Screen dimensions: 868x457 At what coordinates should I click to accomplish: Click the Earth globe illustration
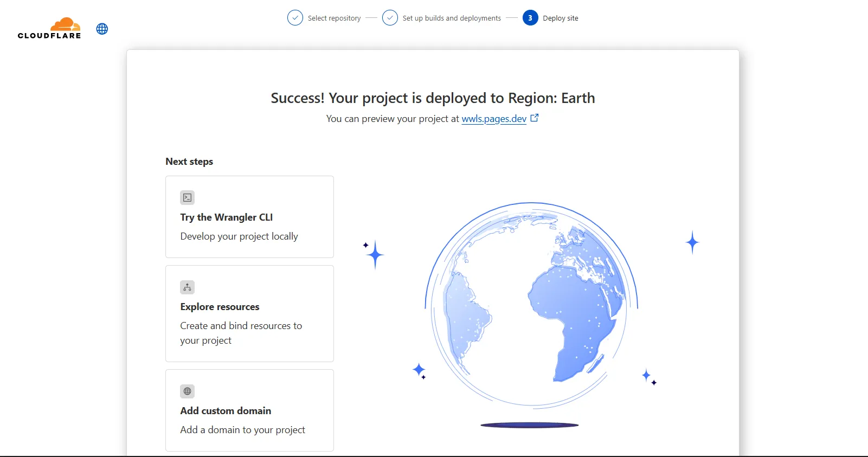coord(531,304)
